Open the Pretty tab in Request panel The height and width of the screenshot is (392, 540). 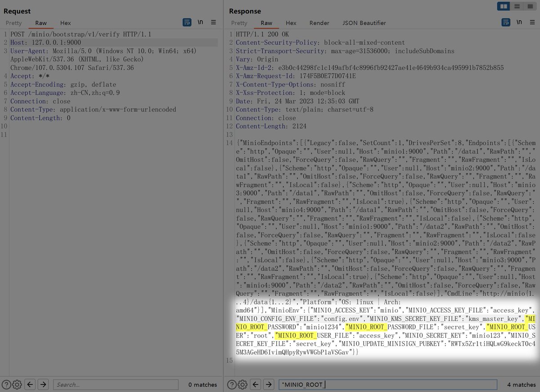coord(13,23)
